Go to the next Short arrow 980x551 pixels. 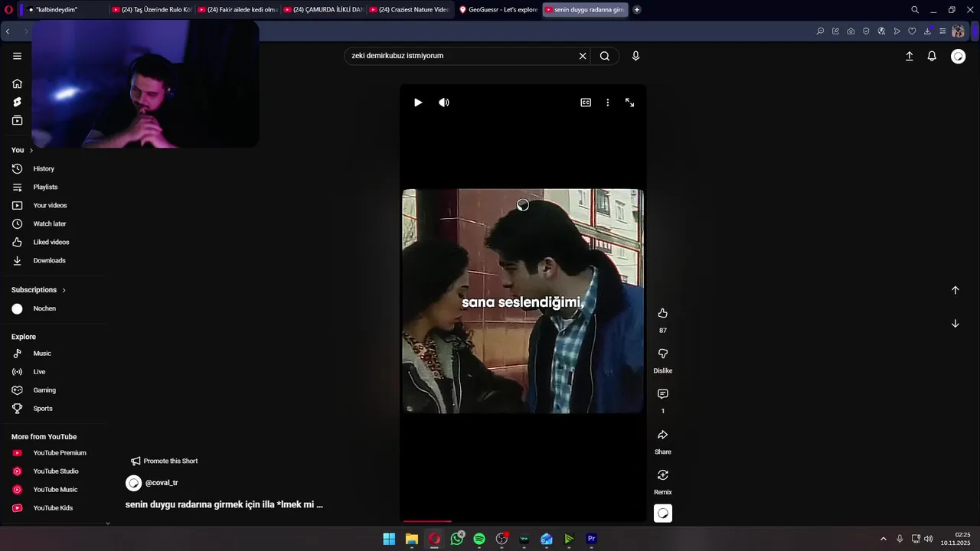point(955,324)
